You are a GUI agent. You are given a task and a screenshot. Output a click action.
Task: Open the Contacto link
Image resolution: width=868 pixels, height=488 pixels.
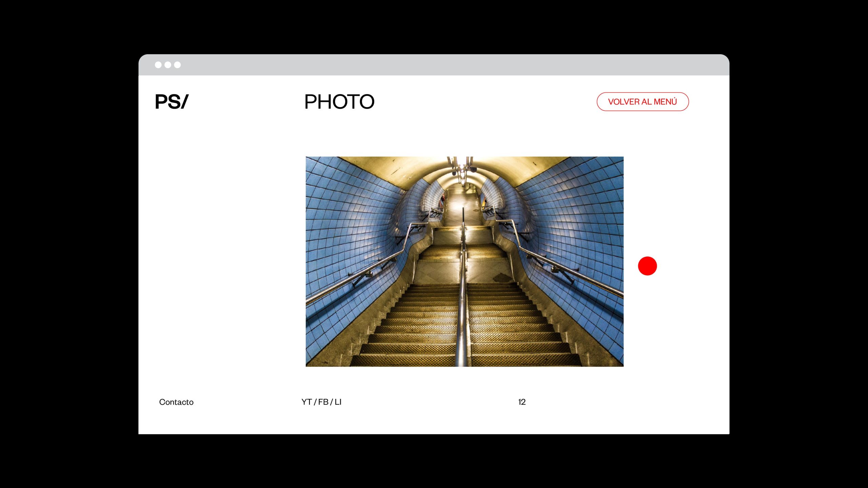176,402
